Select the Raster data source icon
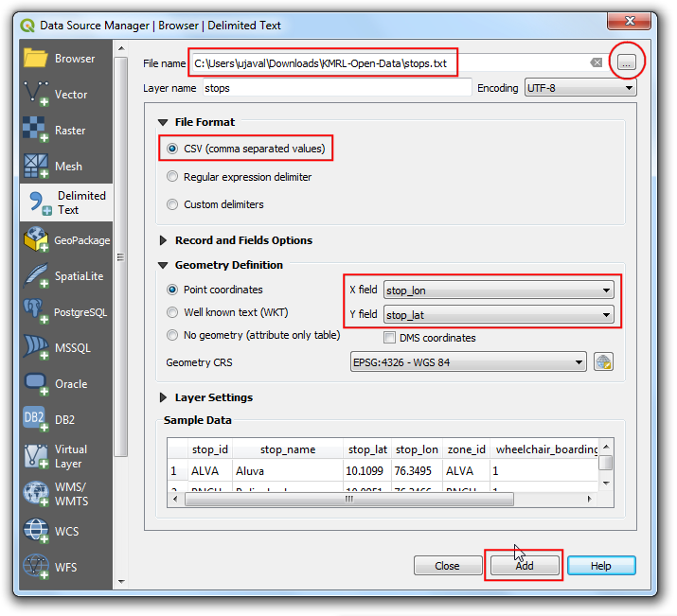 [36, 131]
